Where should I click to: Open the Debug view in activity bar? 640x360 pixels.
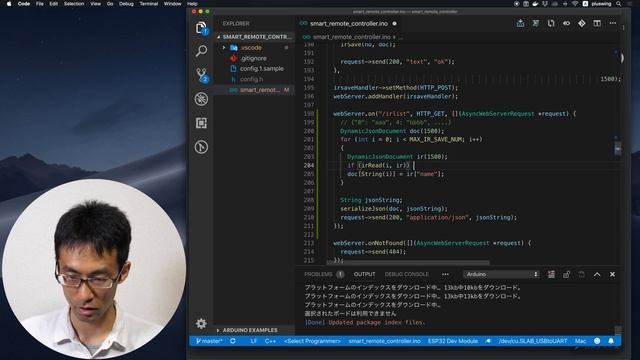click(x=201, y=99)
